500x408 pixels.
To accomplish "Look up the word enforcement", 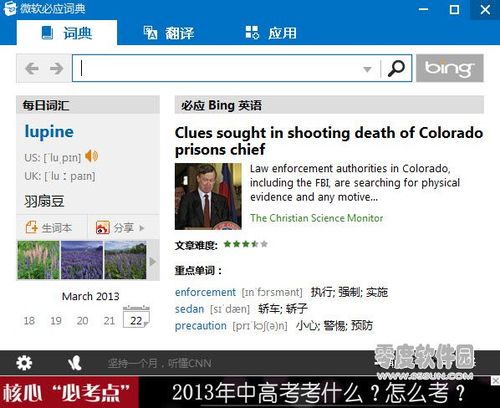I will pyautogui.click(x=205, y=292).
